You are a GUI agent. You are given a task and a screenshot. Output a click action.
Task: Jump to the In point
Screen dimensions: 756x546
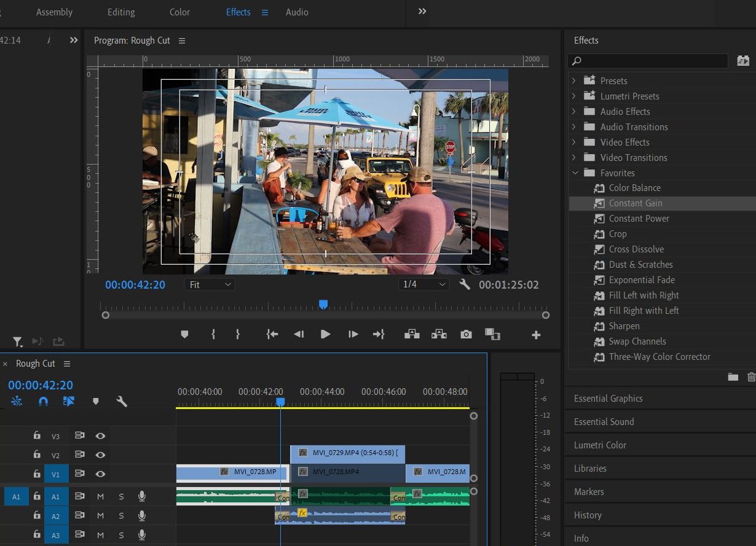272,334
